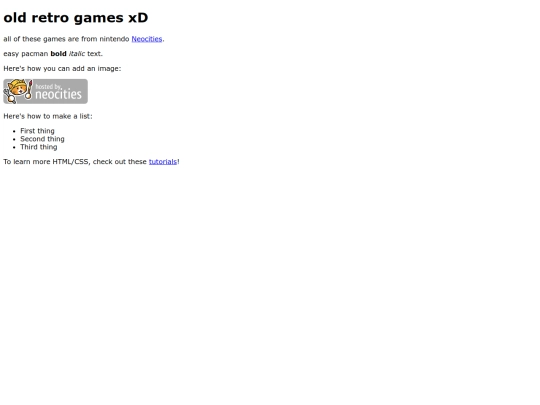Click the 'easy pacman' text
This screenshot has height=405, width=540.
[25, 54]
